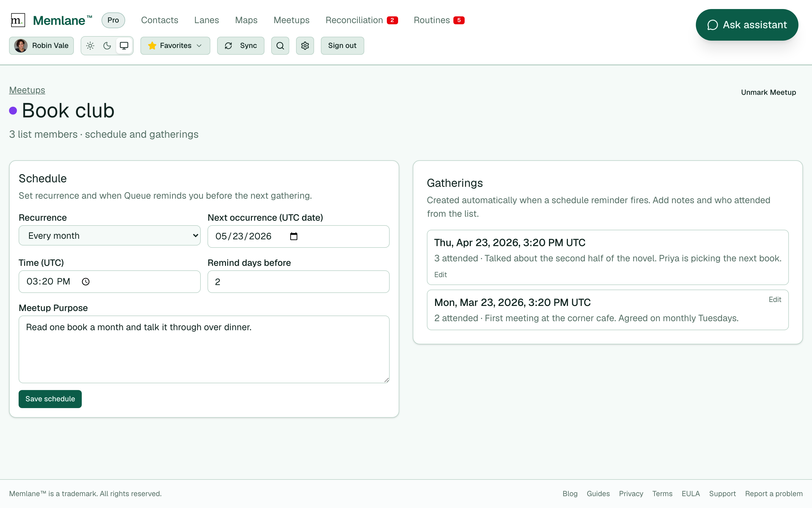This screenshot has width=812, height=508.
Task: Click the Meetup Purpose textarea
Action: coord(204,349)
